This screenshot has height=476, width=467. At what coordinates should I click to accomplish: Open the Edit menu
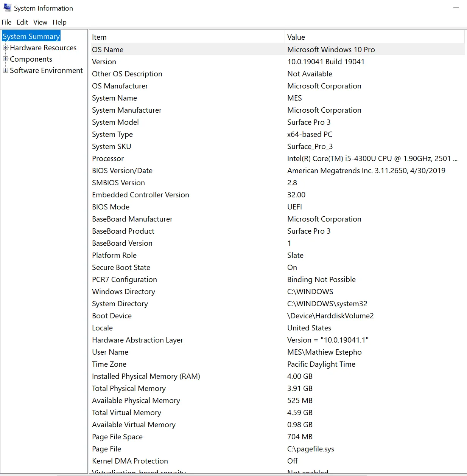[x=22, y=22]
